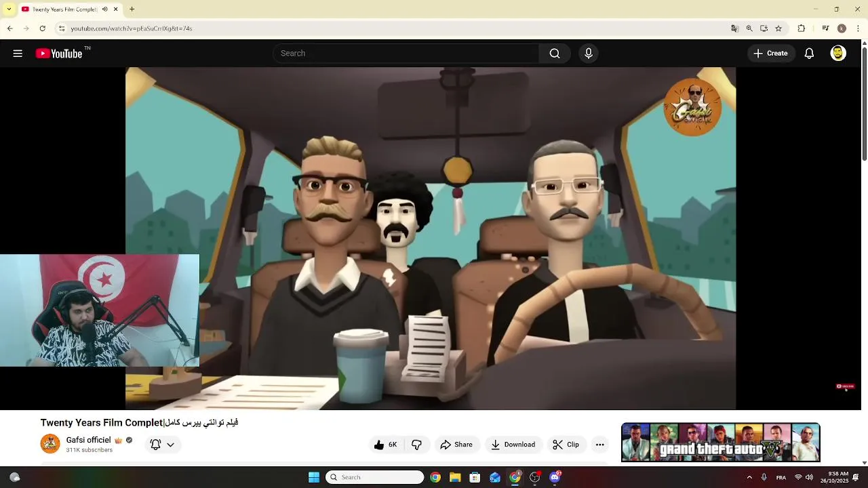View site information icon in address bar
The height and width of the screenshot is (488, 868).
point(62,28)
